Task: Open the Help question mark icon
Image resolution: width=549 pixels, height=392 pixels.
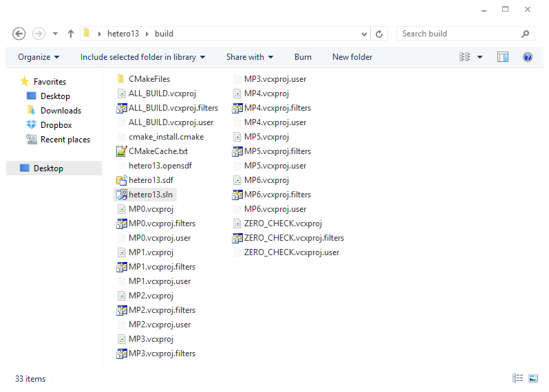Action: (528, 57)
